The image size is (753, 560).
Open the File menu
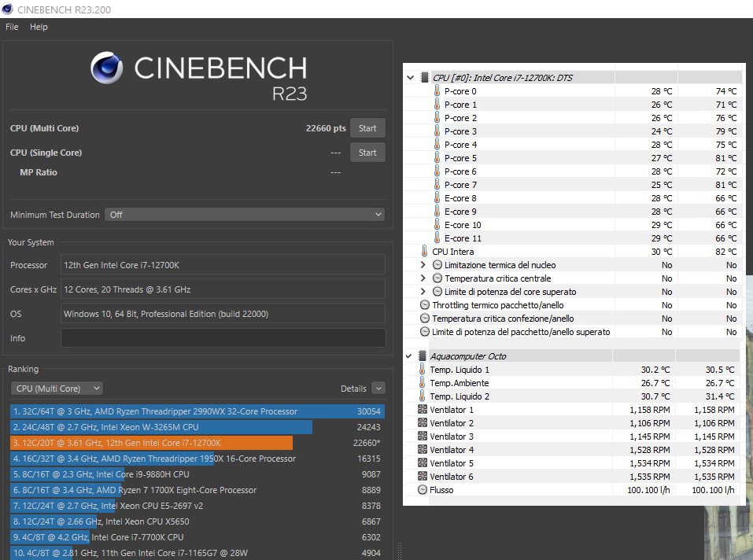pos(12,27)
